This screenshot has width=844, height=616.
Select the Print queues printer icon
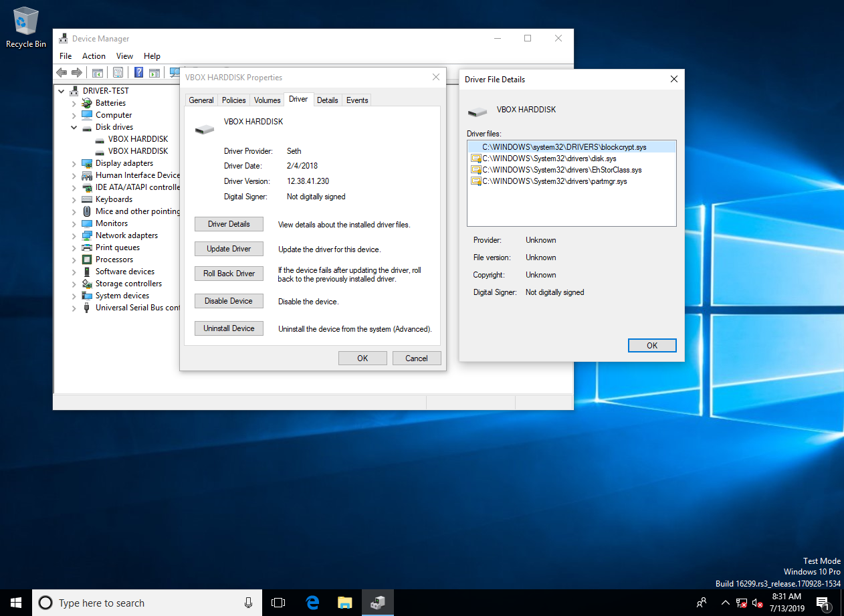pyautogui.click(x=87, y=247)
